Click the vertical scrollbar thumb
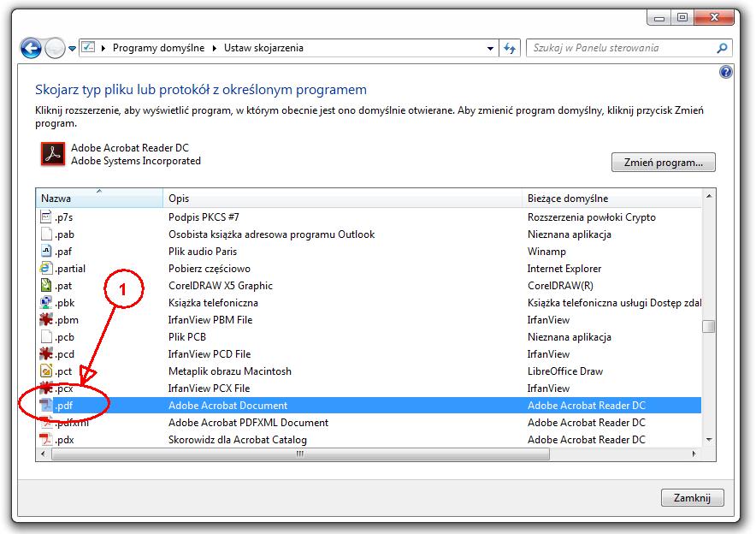 (x=709, y=327)
